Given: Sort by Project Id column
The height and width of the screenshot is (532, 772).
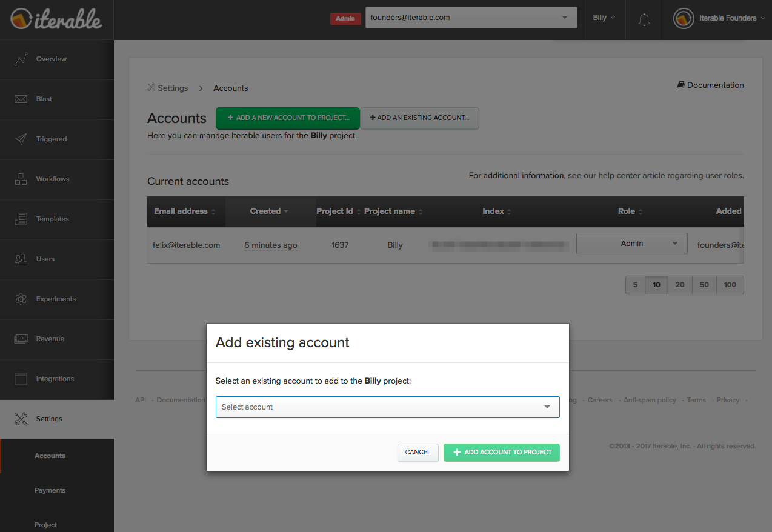Looking at the screenshot, I should click(x=338, y=211).
